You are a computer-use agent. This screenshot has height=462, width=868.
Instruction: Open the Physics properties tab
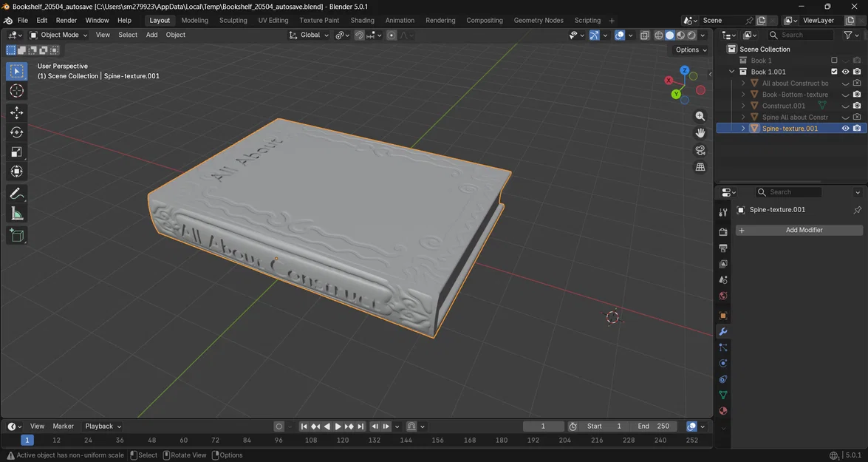coord(722,363)
